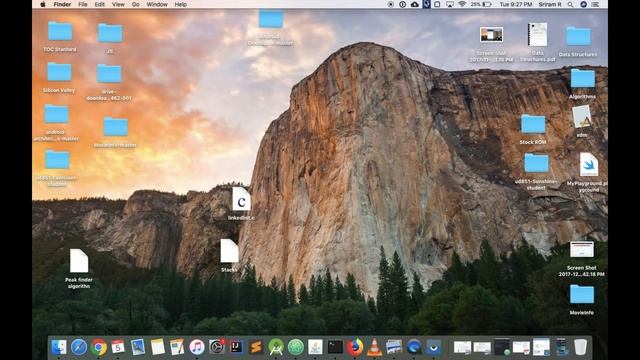Select the sdm file icon
The image size is (640, 360).
coord(582,117)
